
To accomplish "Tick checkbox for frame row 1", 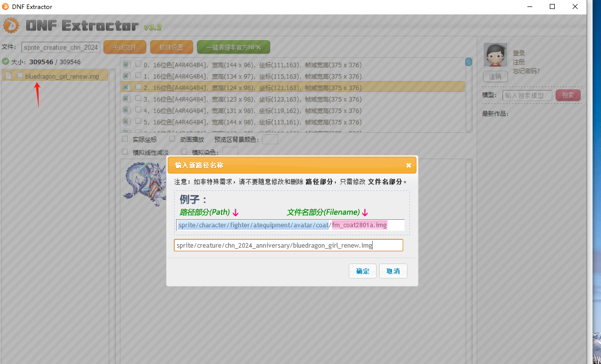I will [138, 75].
